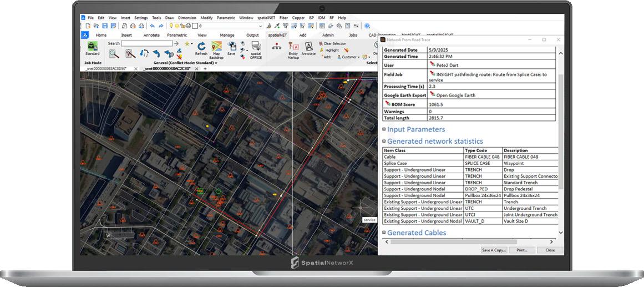This screenshot has width=644, height=287.
Task: Click the BOM Score pin icon
Action: tap(388, 104)
